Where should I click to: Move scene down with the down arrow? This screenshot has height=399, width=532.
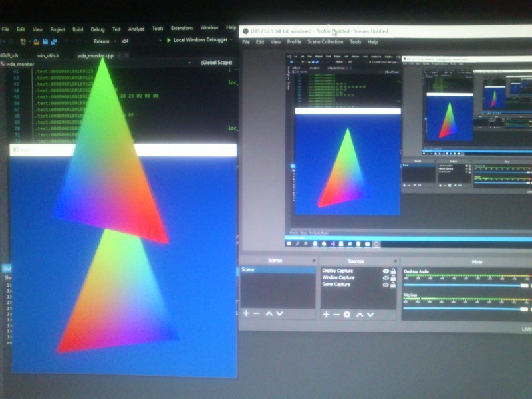pos(279,313)
